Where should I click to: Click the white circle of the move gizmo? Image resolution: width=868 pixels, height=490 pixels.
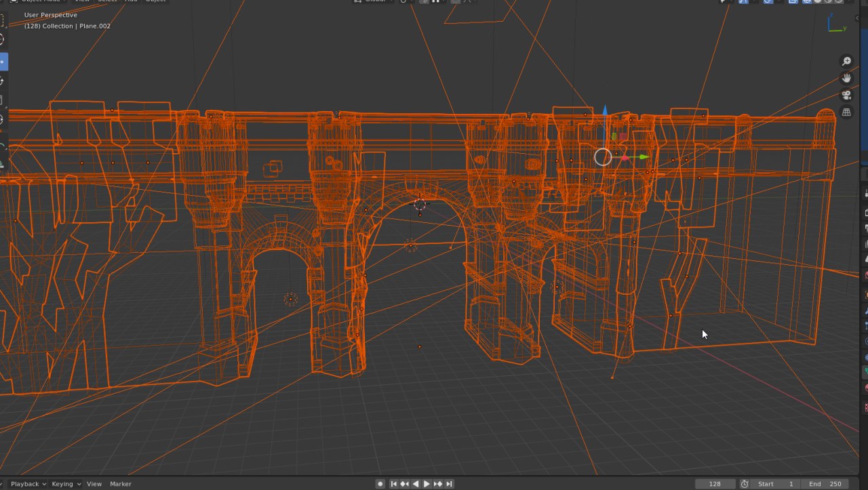603,157
